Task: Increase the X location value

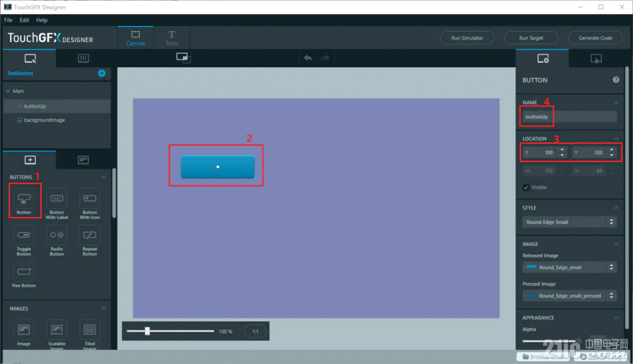Action: coord(562,149)
